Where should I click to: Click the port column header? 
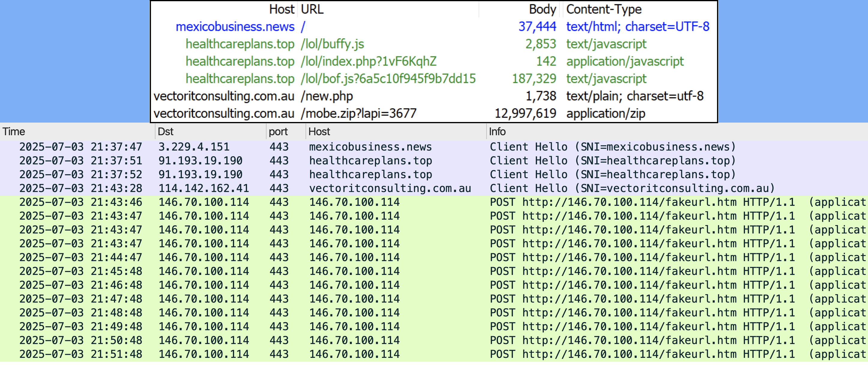coord(278,132)
